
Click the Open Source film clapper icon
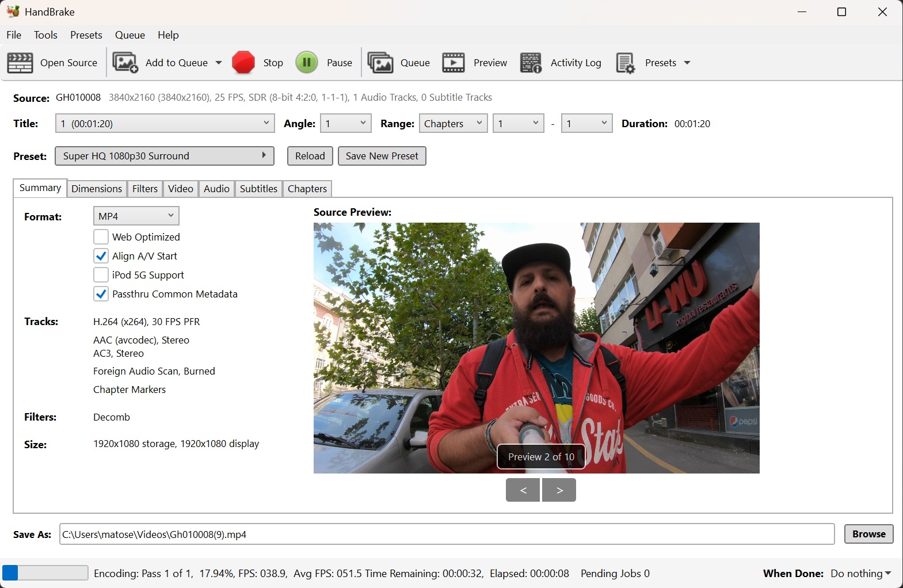coord(20,63)
